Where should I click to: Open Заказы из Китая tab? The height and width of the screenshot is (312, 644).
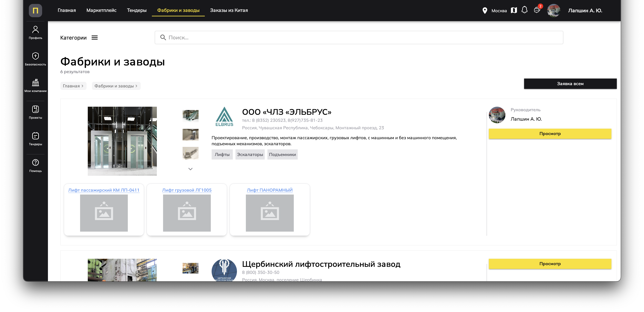tap(229, 10)
